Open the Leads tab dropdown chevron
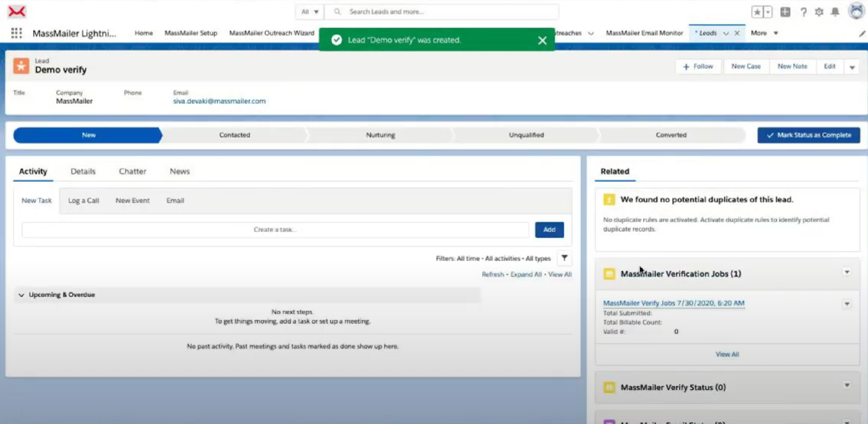This screenshot has height=424, width=868. (726, 33)
